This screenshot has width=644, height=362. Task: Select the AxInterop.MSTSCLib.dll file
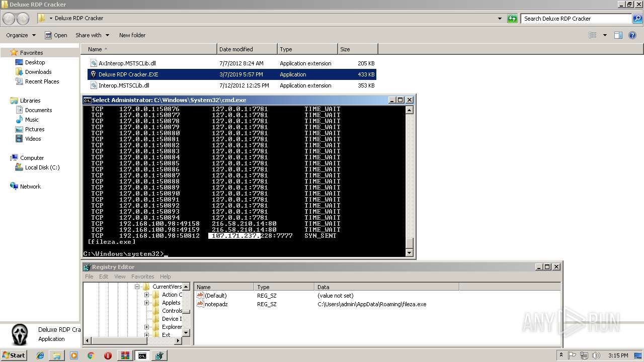click(x=232, y=63)
